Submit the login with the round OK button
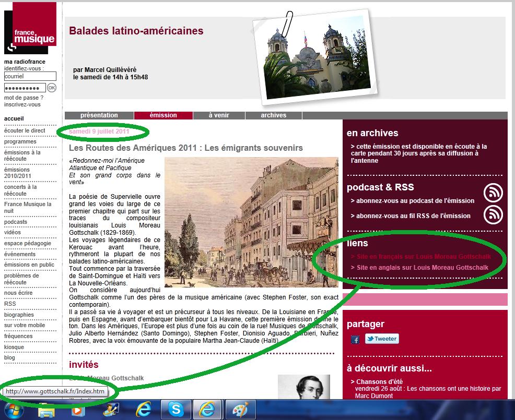Screen dimensions: 515x420 (x=52, y=88)
